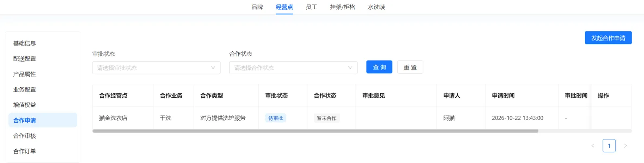644x163 pixels.
Task: Click the 重置 button
Action: point(410,67)
